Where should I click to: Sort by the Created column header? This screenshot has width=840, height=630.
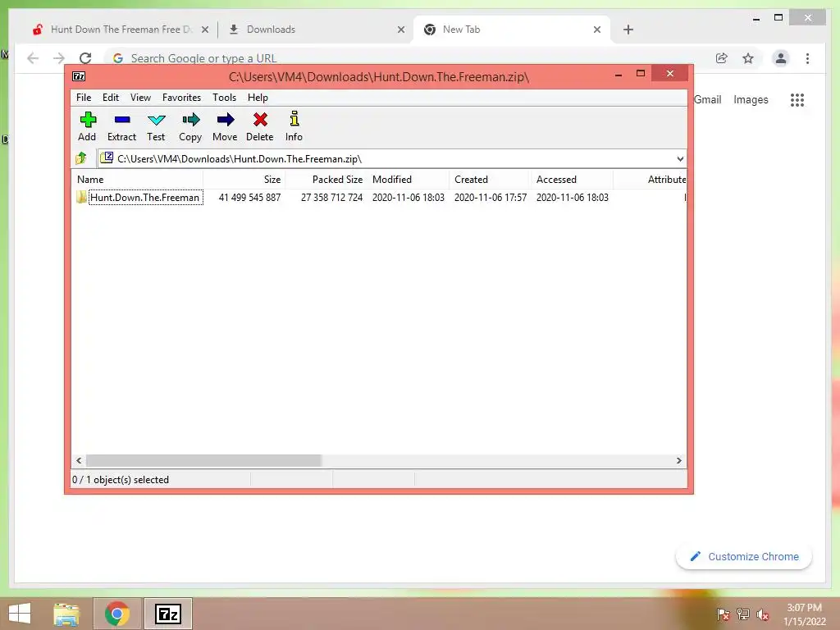491,180
